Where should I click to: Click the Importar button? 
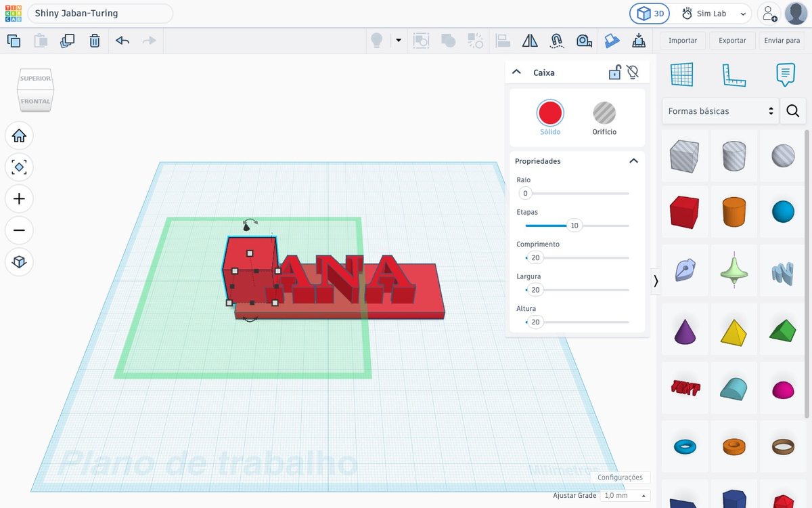click(x=683, y=41)
